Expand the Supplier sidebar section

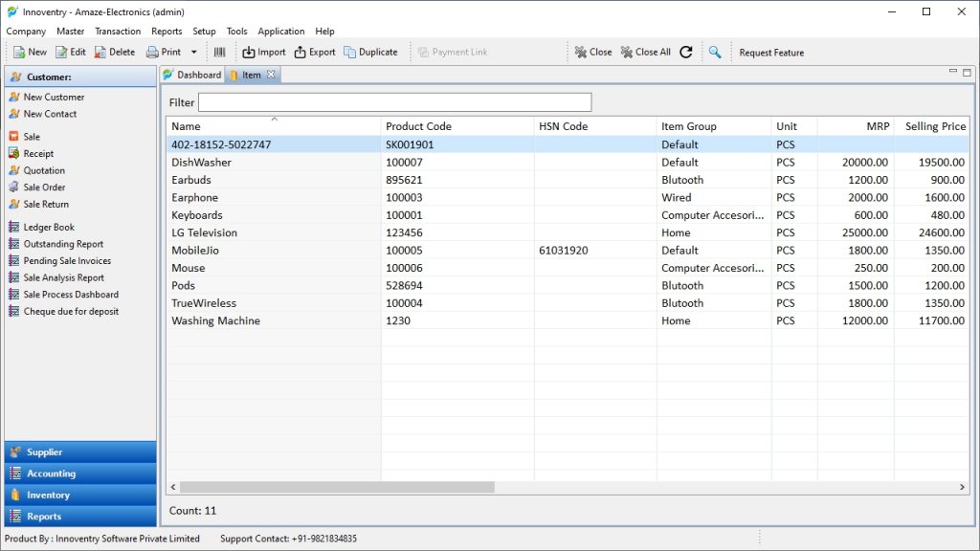click(80, 452)
